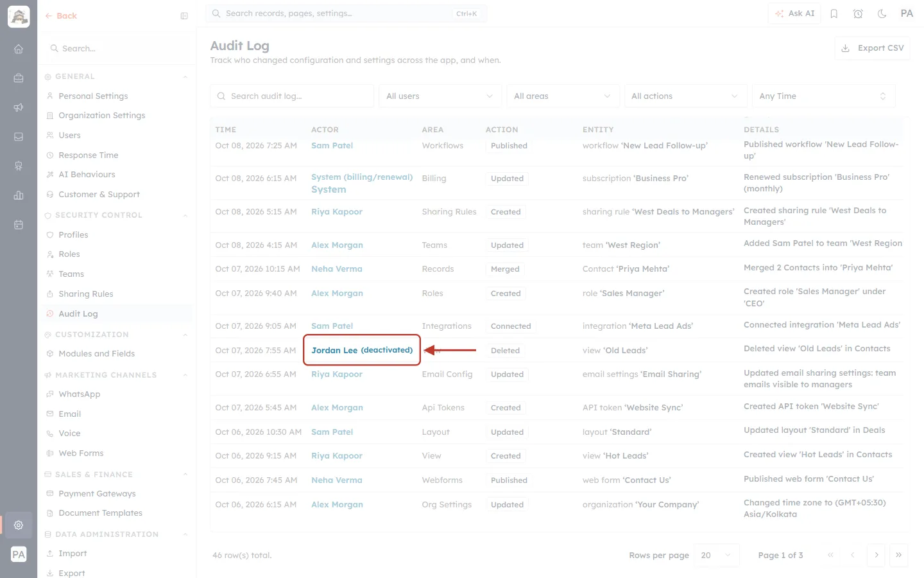Screen dimensions: 924x578
Task: Open Sharing Rules in the sidebar
Action: (x=85, y=294)
